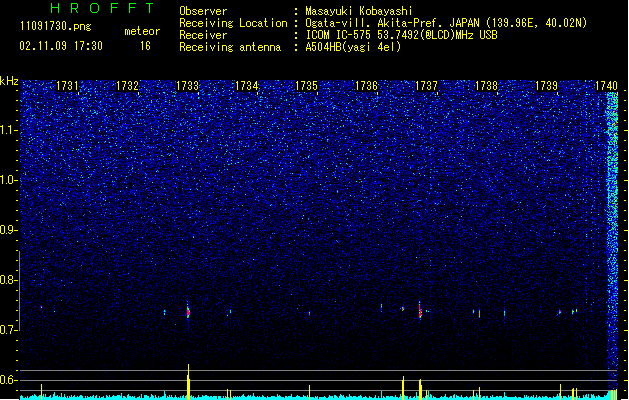Select antenna value A504HB(yagi 4el)
This screenshot has height=400, width=629.
353,47
